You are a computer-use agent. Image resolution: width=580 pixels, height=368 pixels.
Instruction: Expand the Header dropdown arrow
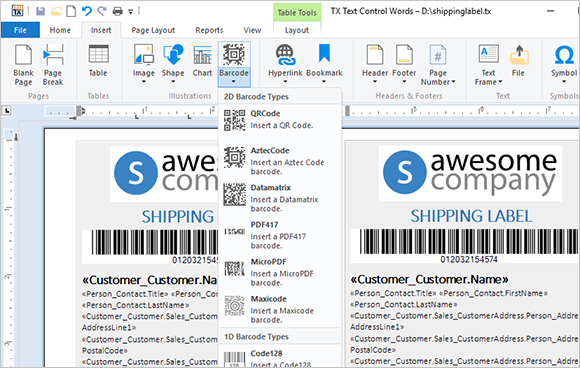pyautogui.click(x=375, y=81)
